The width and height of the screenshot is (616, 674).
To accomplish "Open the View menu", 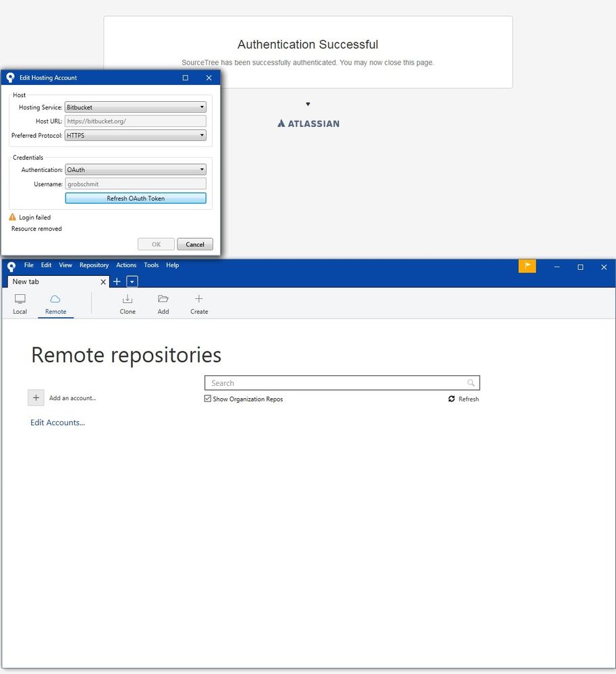I will click(65, 265).
